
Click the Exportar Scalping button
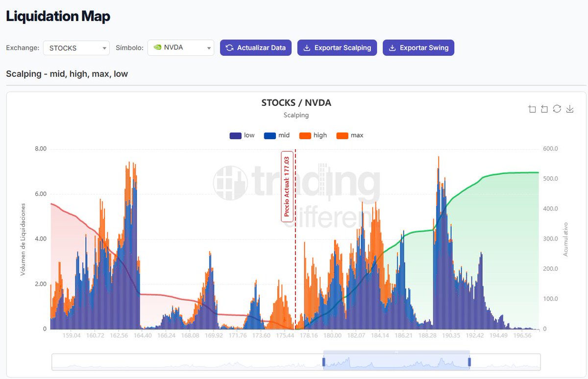coord(337,48)
